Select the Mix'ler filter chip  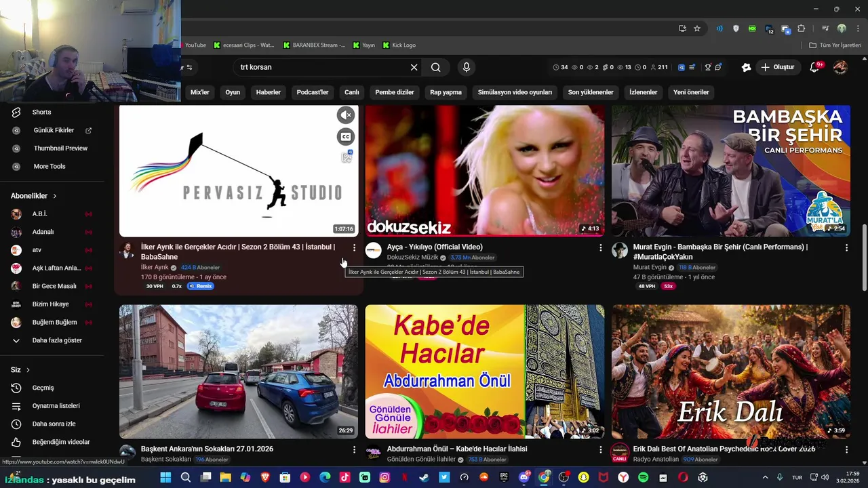pos(199,92)
